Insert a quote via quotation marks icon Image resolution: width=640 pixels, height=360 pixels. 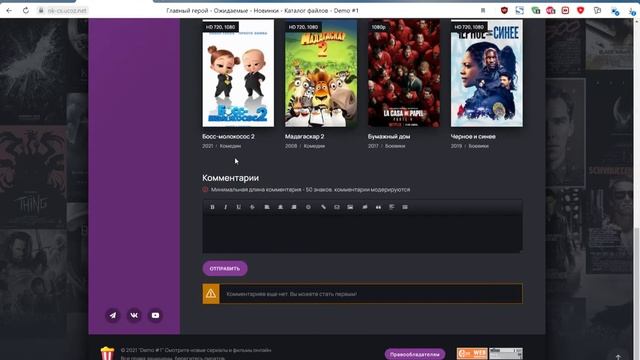point(378,207)
